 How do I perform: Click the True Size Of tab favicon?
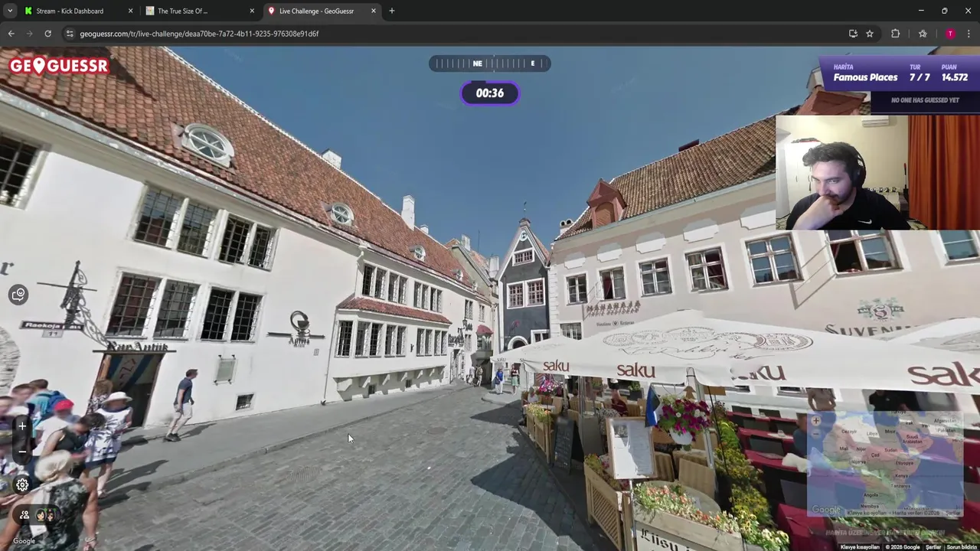click(x=150, y=11)
